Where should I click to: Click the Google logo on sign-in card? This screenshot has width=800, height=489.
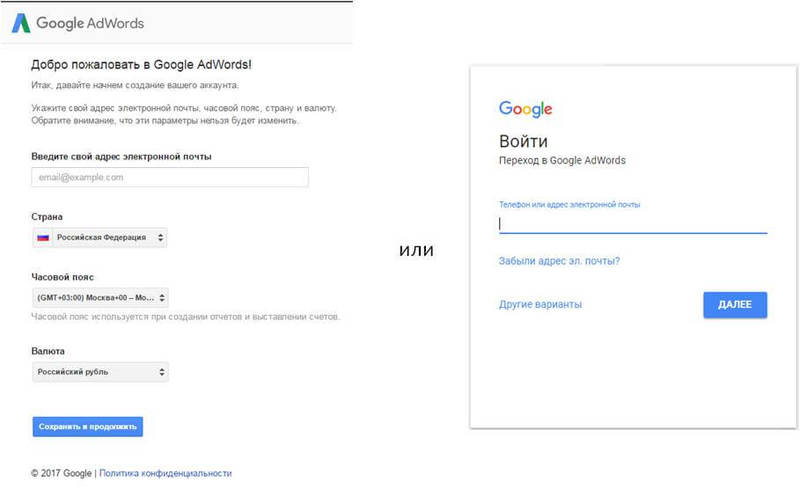click(525, 109)
